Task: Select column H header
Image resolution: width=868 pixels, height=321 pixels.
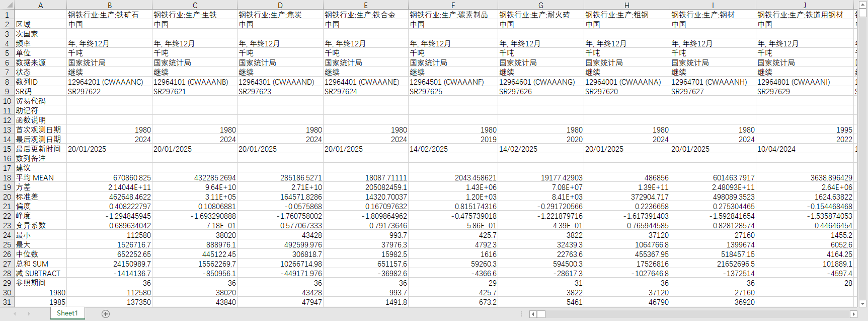Action: 627,5
